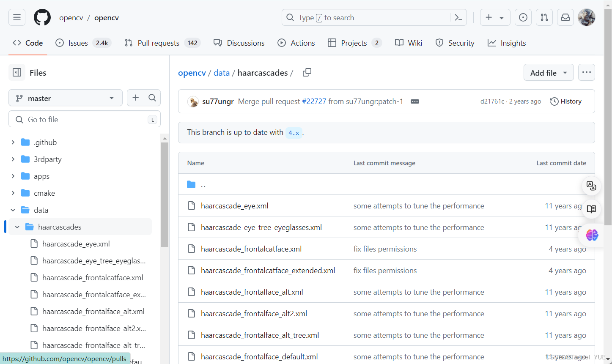Viewport: 612px width, 364px height.
Task: Copy the path with the copy icon
Action: click(307, 72)
